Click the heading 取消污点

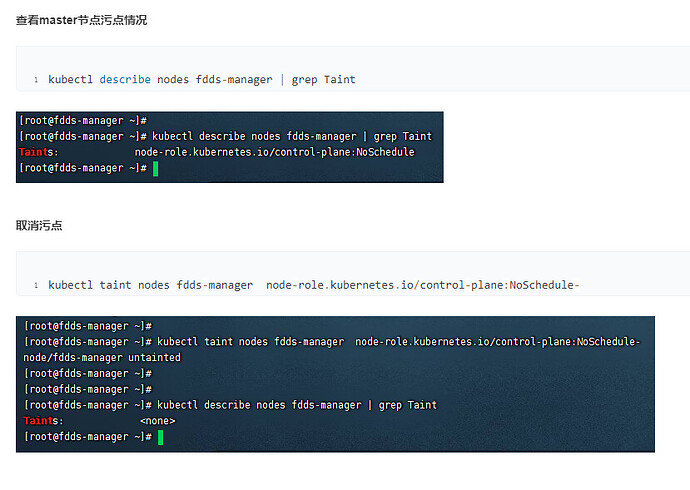[x=39, y=225]
